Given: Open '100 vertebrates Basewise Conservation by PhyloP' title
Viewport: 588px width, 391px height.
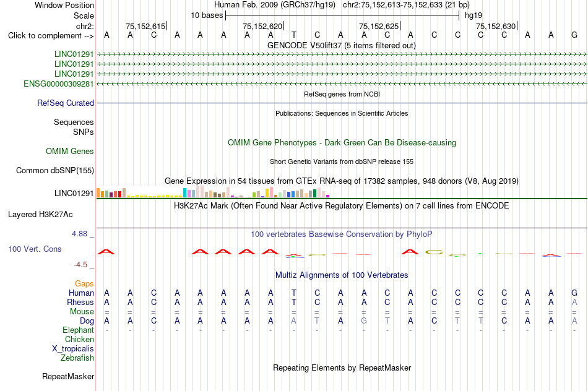Looking at the screenshot, I should click(x=342, y=234).
